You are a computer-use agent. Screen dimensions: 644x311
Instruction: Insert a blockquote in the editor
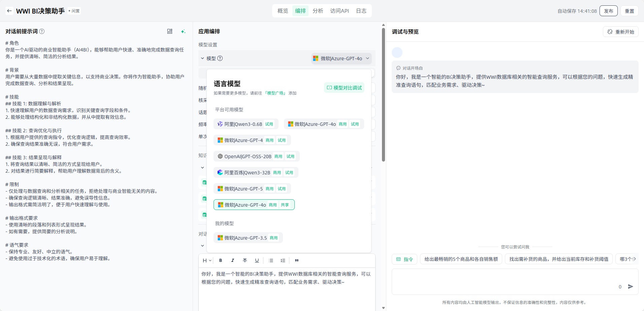297,260
